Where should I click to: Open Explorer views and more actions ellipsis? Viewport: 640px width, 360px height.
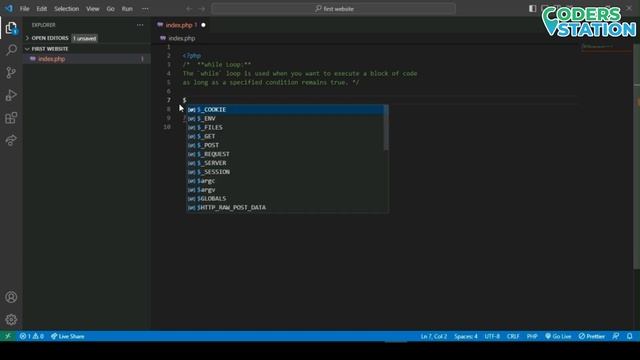pyautogui.click(x=140, y=25)
